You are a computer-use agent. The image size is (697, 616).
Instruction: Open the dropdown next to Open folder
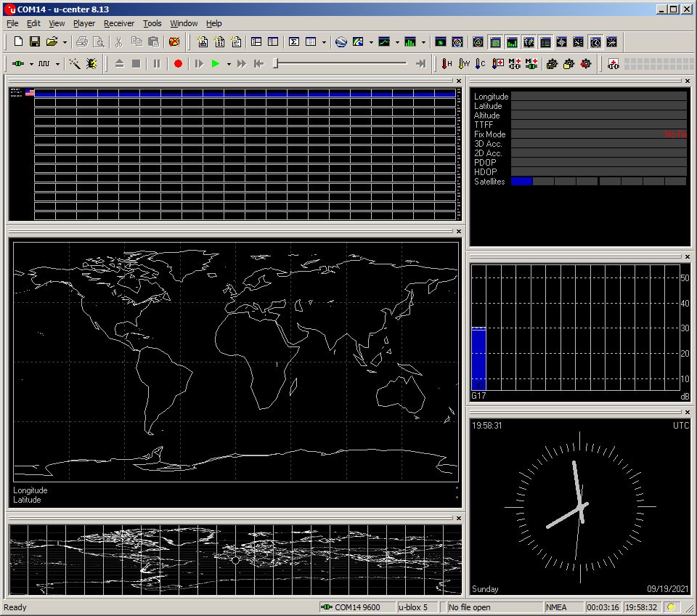click(65, 42)
